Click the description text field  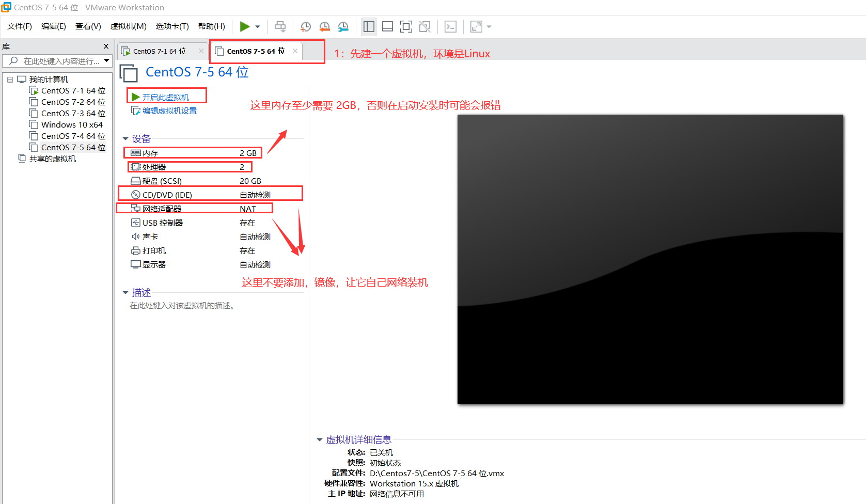pyautogui.click(x=183, y=306)
